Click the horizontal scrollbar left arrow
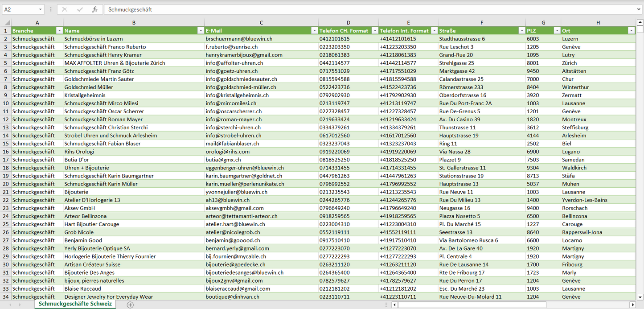This screenshot has width=644, height=309. 394,305
